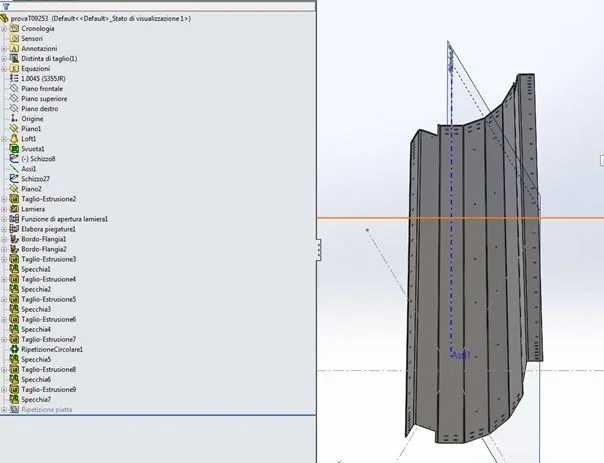Select the suppressed Ripetizione piatta feature
The height and width of the screenshot is (463, 604).
pos(47,409)
